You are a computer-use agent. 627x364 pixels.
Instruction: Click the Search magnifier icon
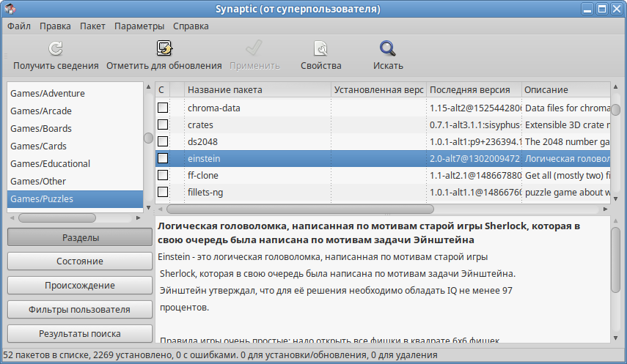pos(387,49)
